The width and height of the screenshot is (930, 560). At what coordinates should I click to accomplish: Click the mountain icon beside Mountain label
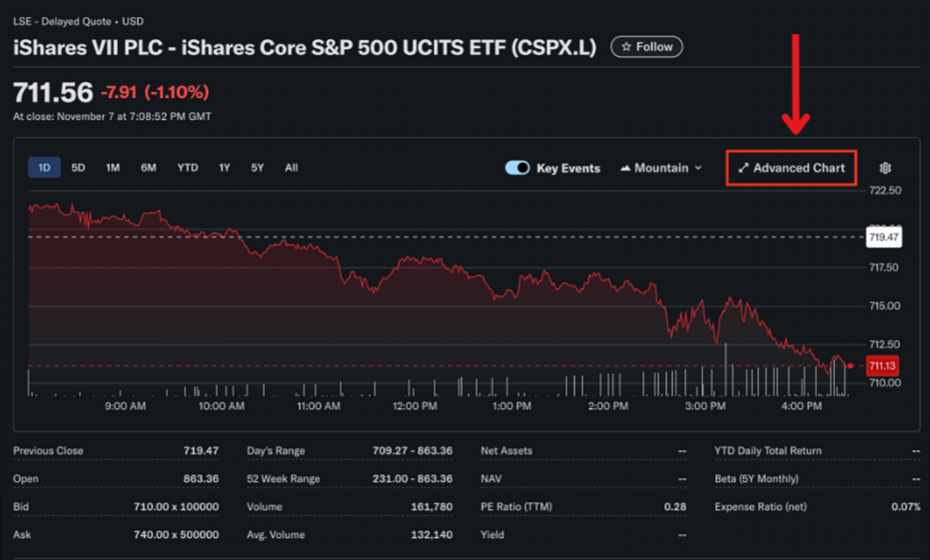click(x=625, y=169)
